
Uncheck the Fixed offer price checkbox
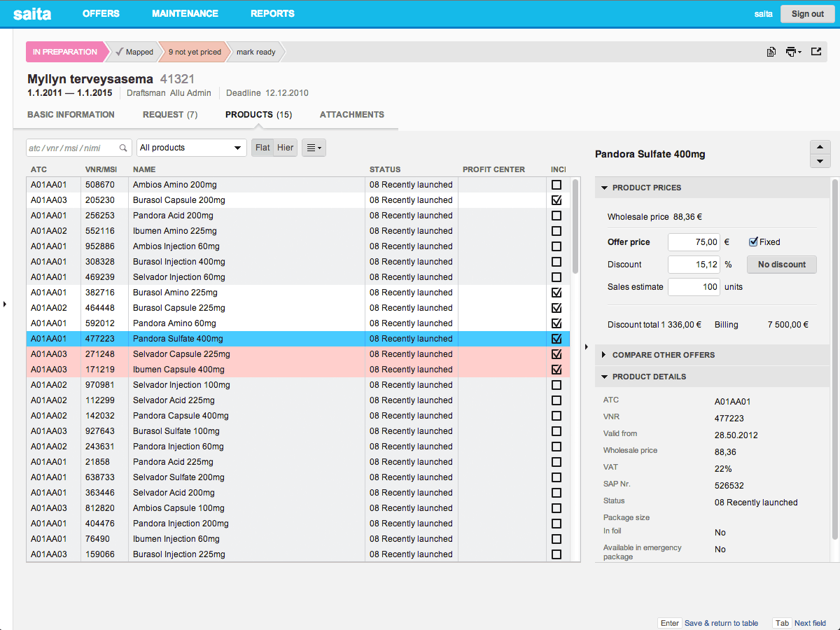[x=753, y=242]
